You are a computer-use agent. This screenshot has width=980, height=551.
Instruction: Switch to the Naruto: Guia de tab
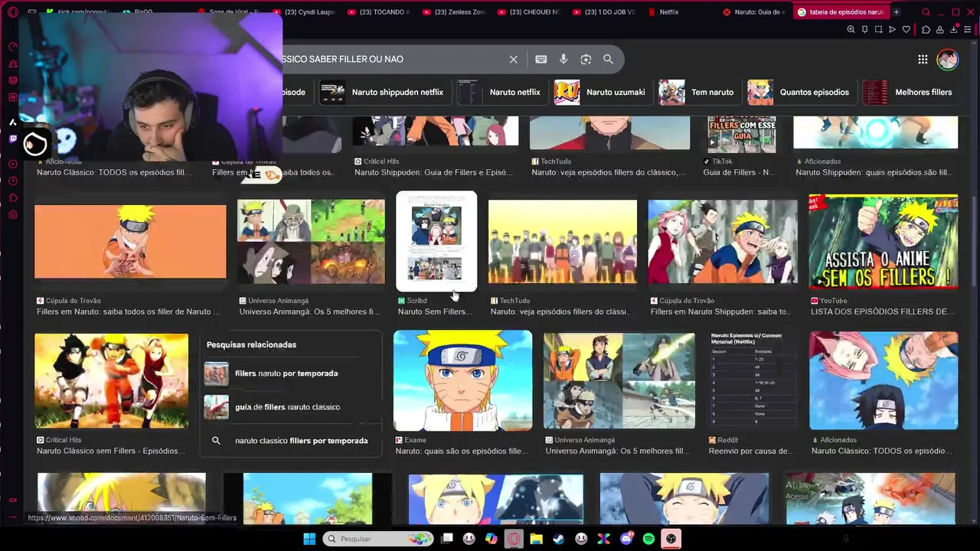pyautogui.click(x=754, y=11)
